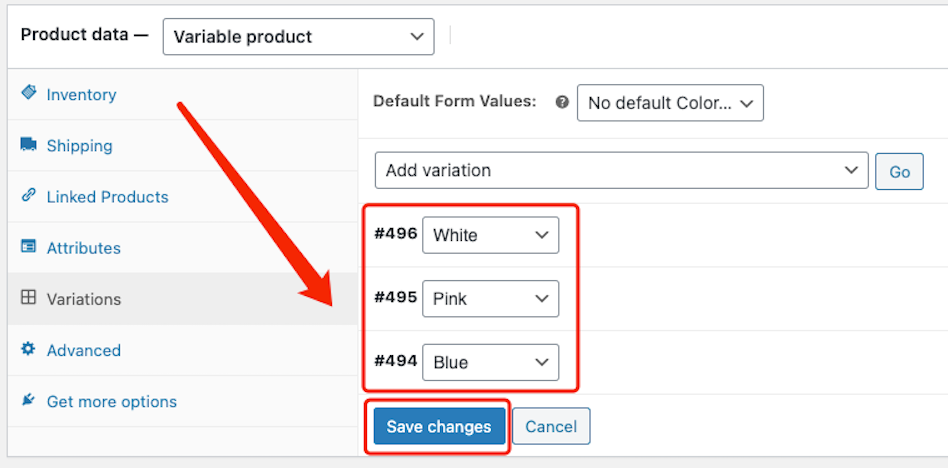
Task: Click the Variations grid icon
Action: point(28,298)
